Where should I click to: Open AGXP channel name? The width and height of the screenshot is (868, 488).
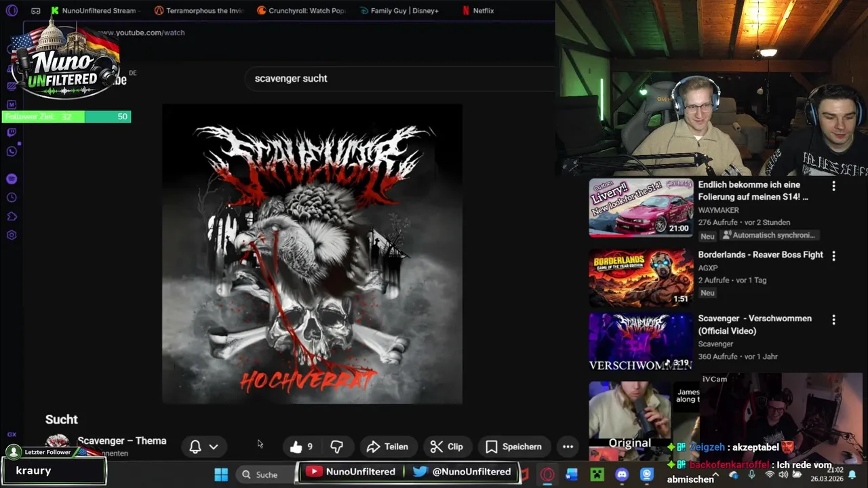tap(708, 268)
